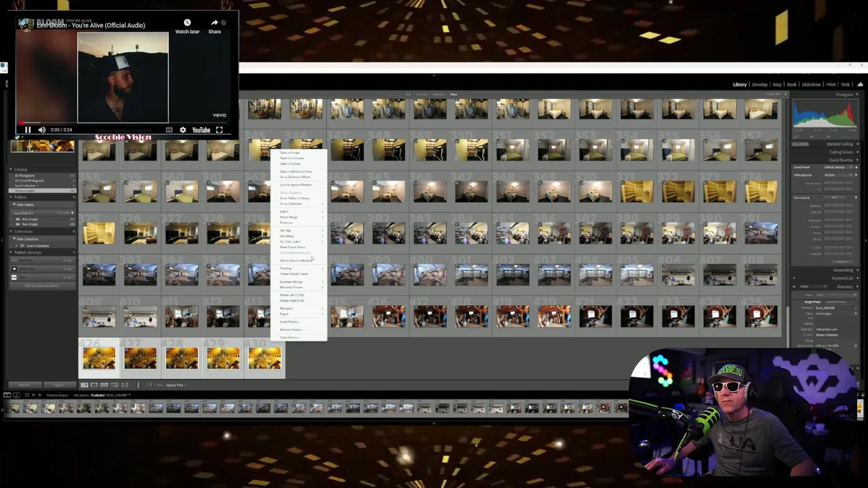Expand the Assisted Culling panel
Screen dimensions: 868x488
pyautogui.click(x=857, y=144)
